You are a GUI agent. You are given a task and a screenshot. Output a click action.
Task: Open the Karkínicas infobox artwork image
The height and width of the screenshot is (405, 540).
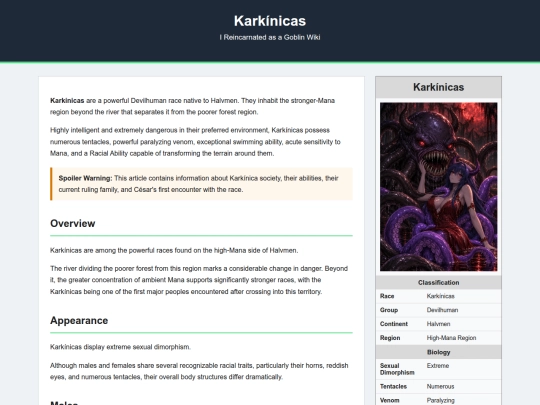[438, 187]
